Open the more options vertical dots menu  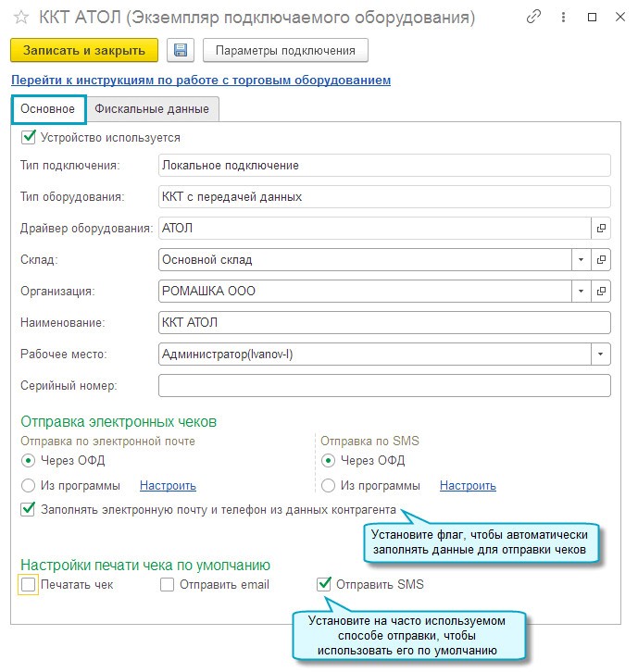[562, 17]
